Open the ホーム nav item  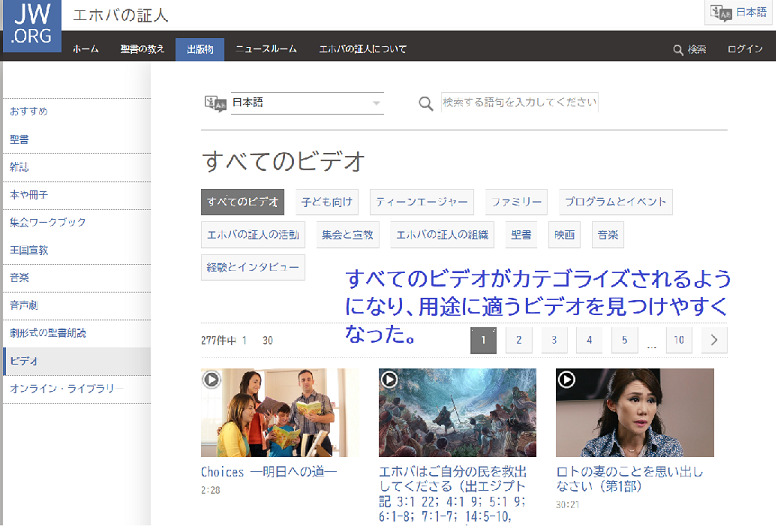pyautogui.click(x=86, y=49)
